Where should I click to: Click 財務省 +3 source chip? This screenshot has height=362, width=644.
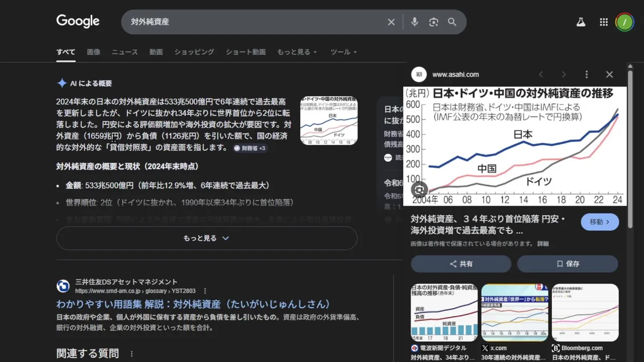(x=250, y=148)
